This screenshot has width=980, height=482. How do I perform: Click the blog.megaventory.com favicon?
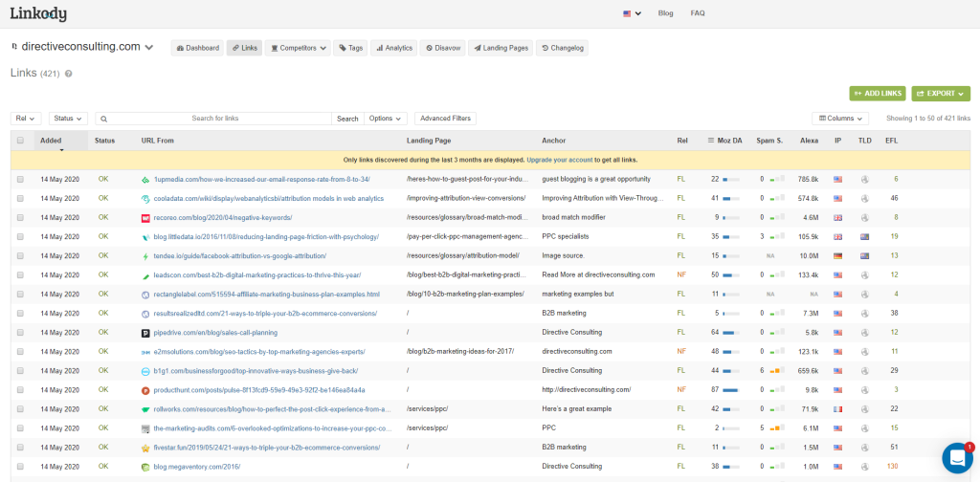click(x=145, y=467)
